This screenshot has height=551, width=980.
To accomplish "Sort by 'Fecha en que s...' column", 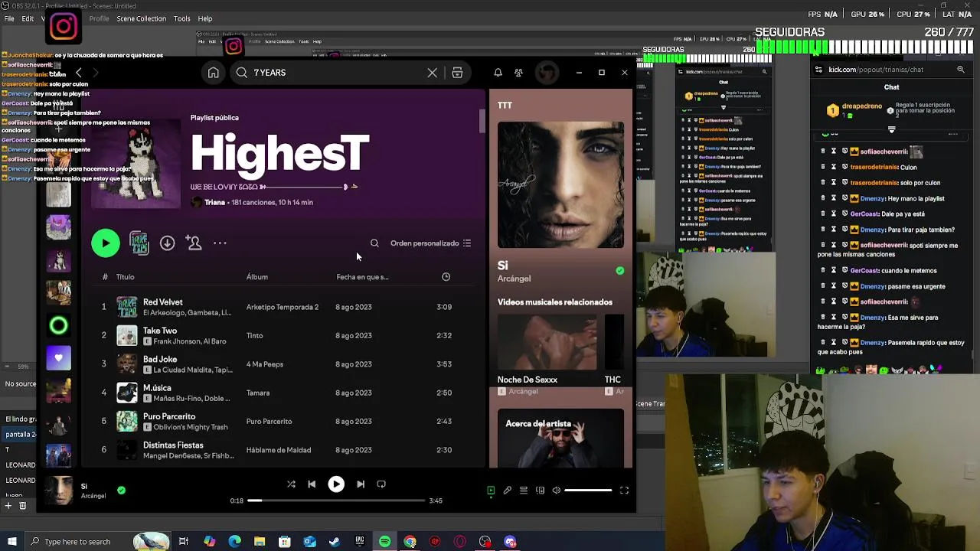I will click(x=362, y=277).
